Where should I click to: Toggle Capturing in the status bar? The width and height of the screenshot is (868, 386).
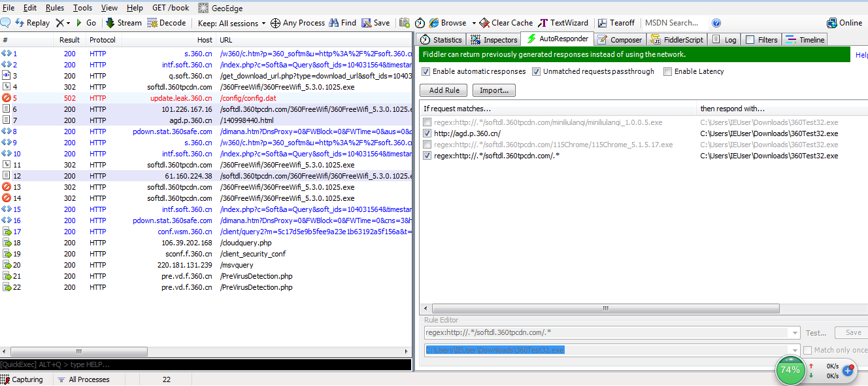22,379
